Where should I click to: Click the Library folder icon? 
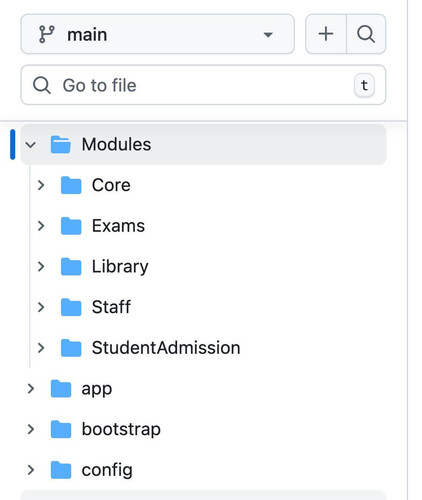pyautogui.click(x=71, y=266)
